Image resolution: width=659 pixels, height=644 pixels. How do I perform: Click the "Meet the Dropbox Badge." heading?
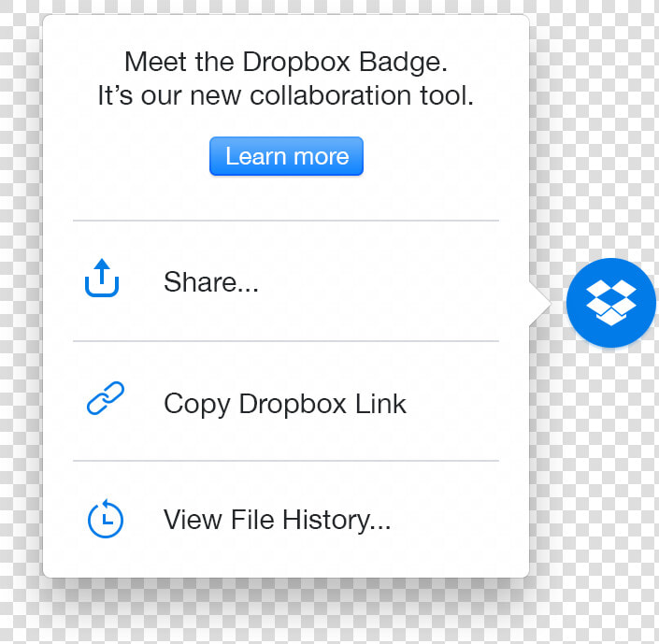coord(286,62)
